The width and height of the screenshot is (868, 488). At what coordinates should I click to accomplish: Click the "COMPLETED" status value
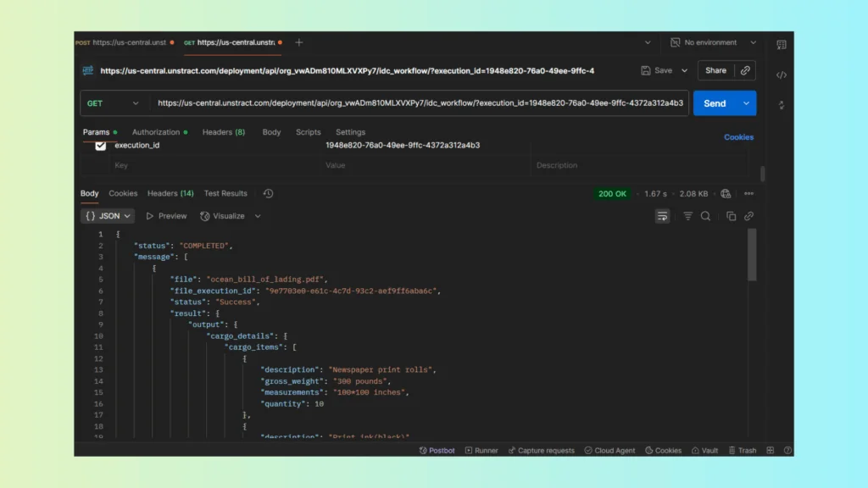[203, 246]
